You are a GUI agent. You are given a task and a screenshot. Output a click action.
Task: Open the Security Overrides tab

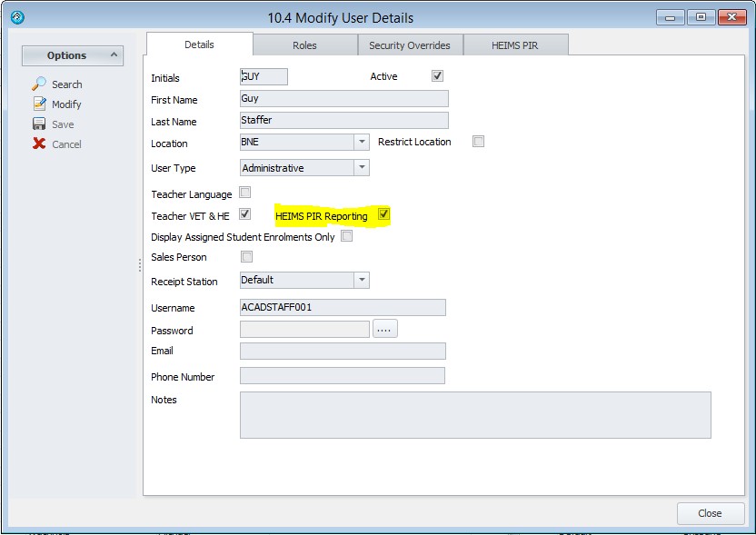click(409, 45)
